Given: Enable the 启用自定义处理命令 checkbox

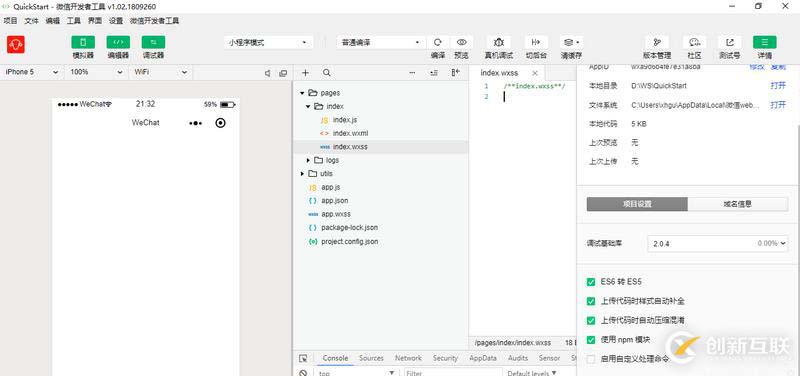Looking at the screenshot, I should [x=591, y=359].
